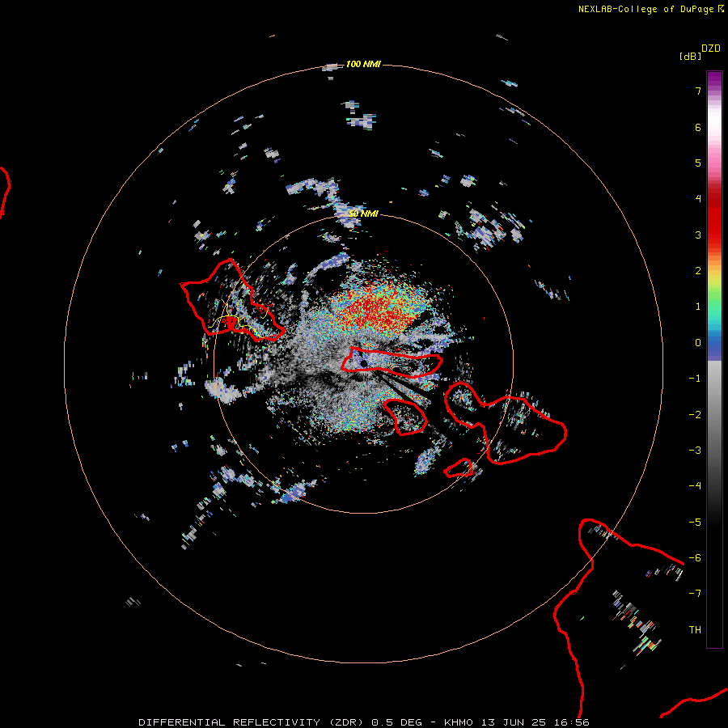Click the "-4" value on the scale
This screenshot has height=728, width=728.
[695, 486]
